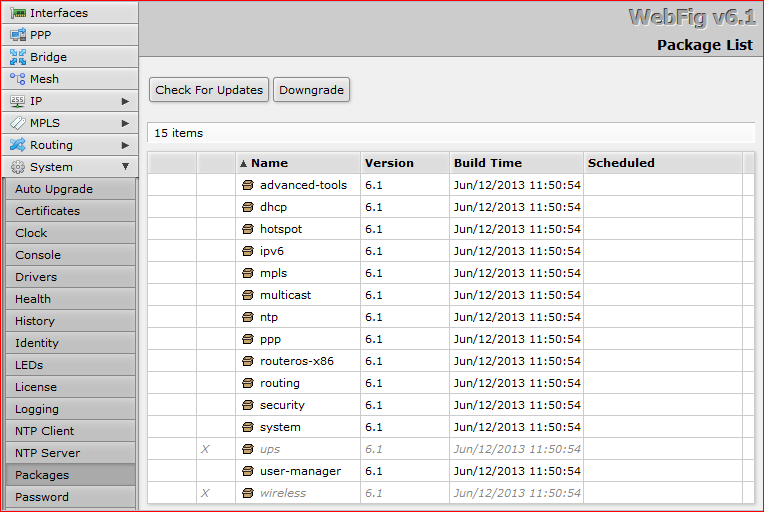Click the mpls package icon

coord(248,273)
